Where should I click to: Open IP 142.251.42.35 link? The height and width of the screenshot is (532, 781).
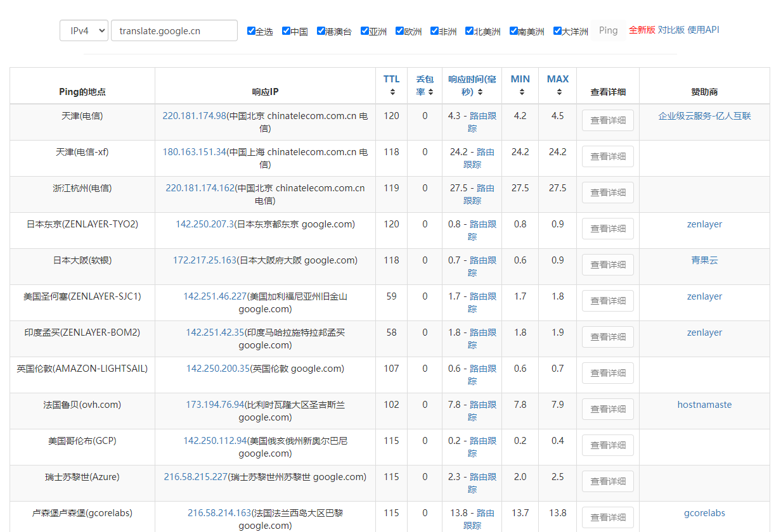[x=215, y=332]
